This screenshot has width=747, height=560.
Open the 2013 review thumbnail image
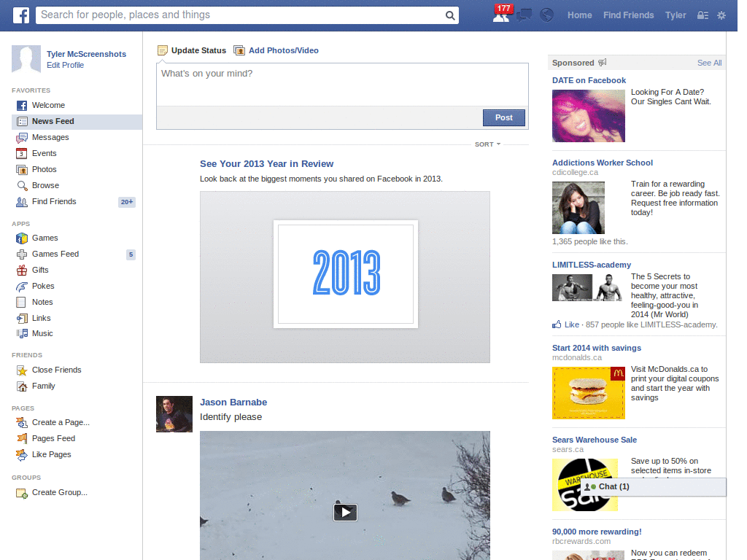coord(345,277)
